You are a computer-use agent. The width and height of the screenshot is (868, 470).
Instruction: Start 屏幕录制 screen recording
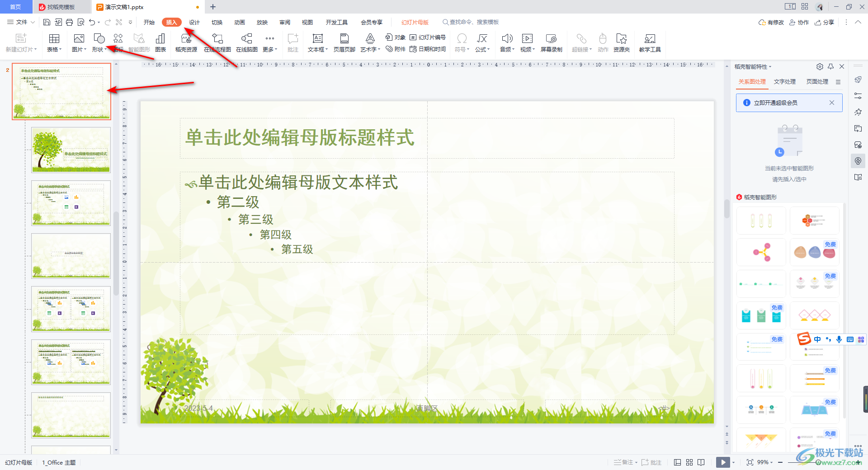[x=552, y=43]
